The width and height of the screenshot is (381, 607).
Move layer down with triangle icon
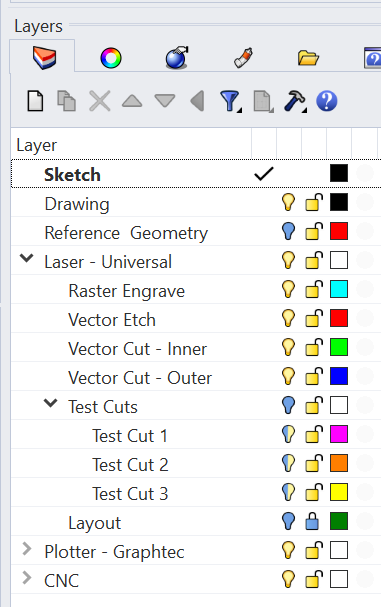(x=165, y=101)
